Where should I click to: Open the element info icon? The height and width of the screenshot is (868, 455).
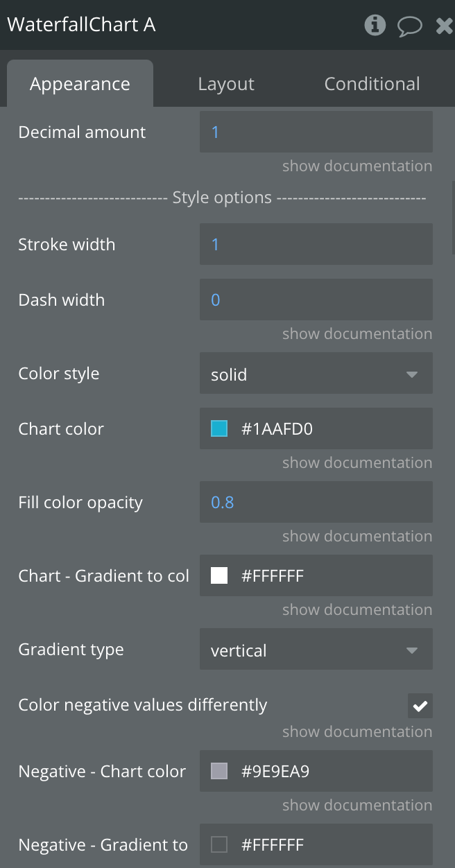(x=375, y=25)
